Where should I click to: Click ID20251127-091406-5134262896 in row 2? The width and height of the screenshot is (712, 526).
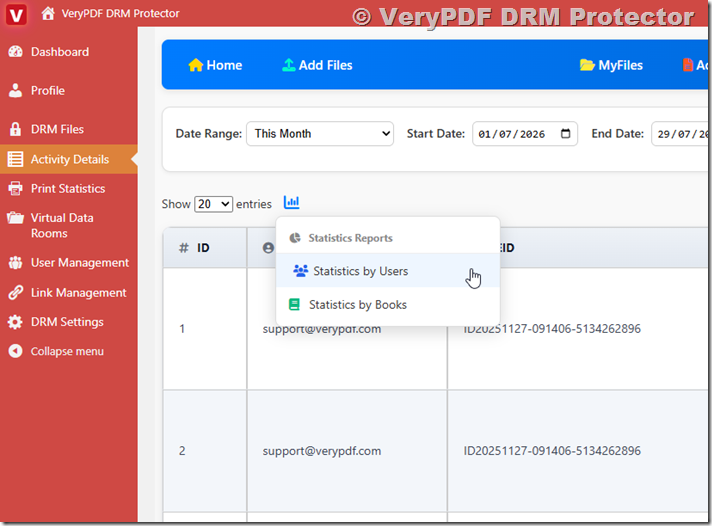tap(552, 451)
